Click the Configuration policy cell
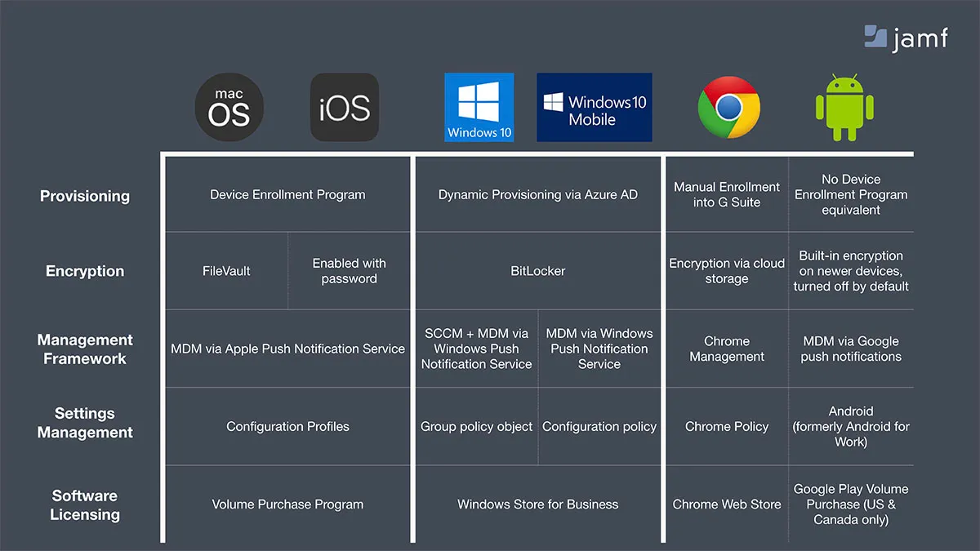Image resolution: width=980 pixels, height=551 pixels. point(599,426)
